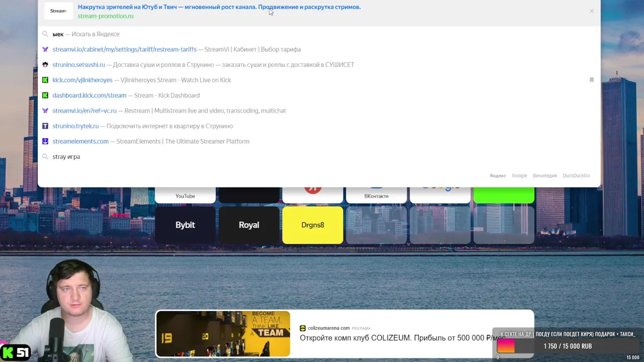Select 'stray игра' search suggestion
Screen dimensions: 644x362
click(319, 157)
